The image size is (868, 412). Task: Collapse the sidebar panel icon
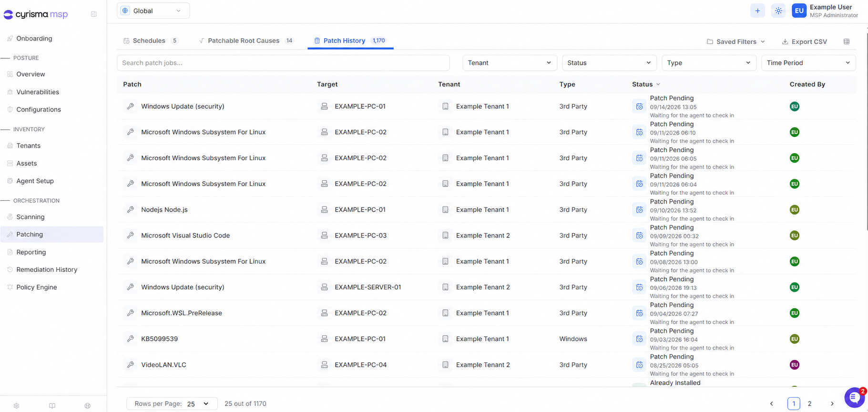pyautogui.click(x=94, y=14)
